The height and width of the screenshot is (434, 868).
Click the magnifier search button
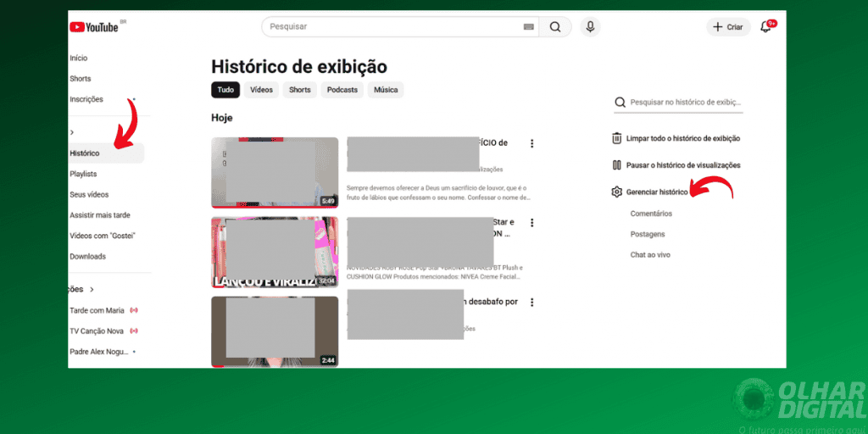pos(555,27)
